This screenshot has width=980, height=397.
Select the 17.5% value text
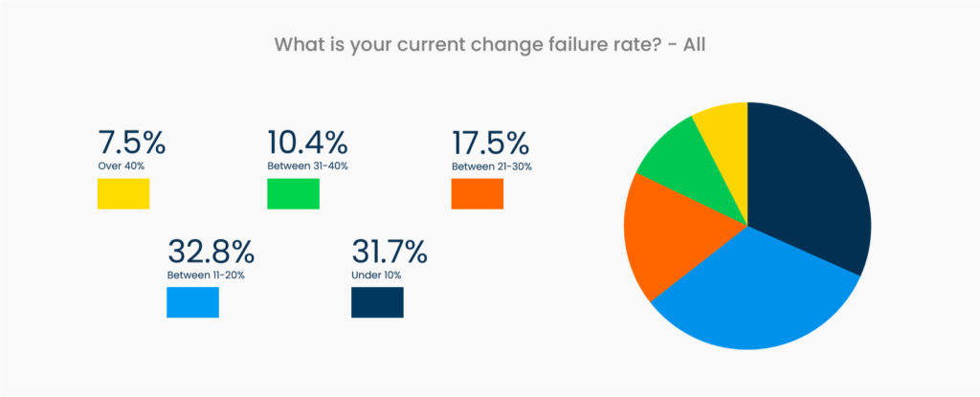click(490, 143)
